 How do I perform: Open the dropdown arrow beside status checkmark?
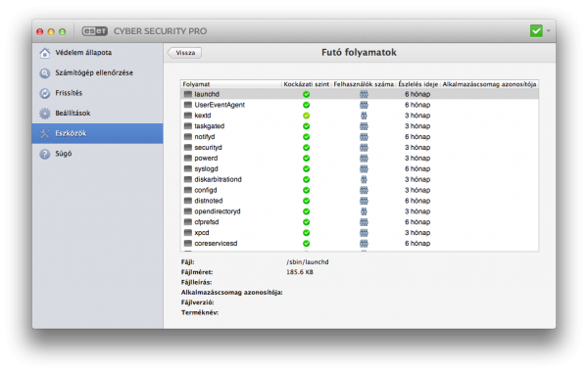(548, 30)
